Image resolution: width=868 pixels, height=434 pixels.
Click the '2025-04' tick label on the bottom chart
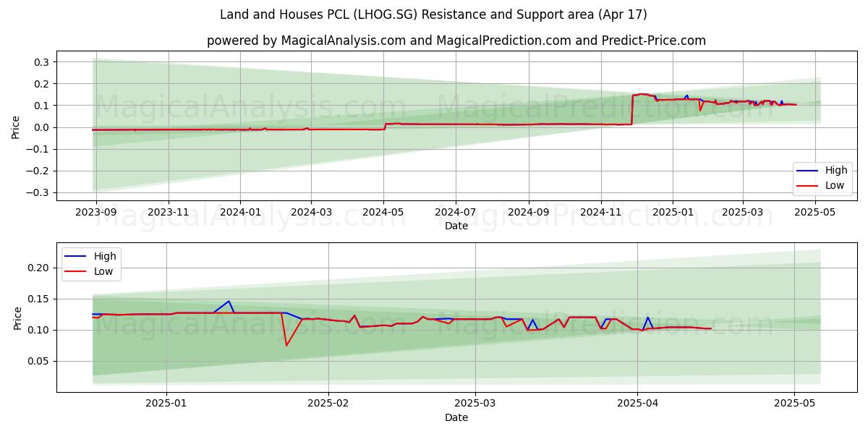coord(637,404)
